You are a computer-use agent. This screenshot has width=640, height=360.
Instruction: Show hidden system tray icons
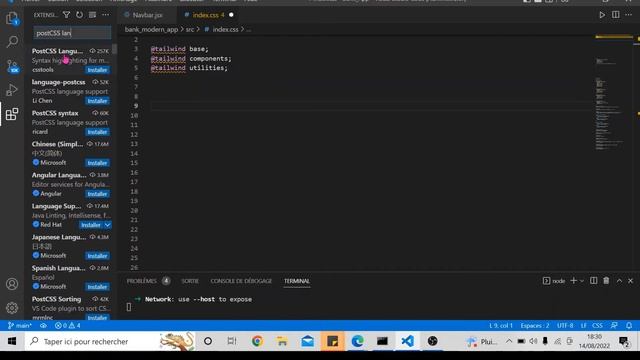pos(509,341)
